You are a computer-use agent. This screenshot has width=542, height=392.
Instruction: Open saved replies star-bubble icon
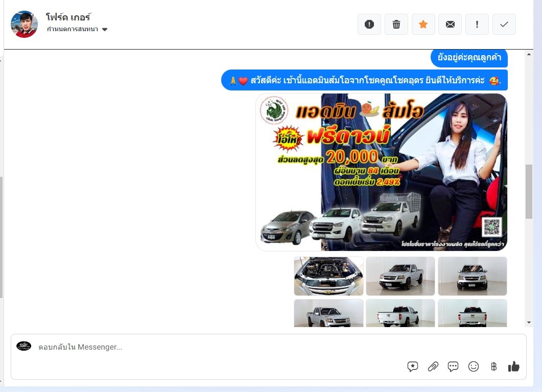tap(413, 366)
